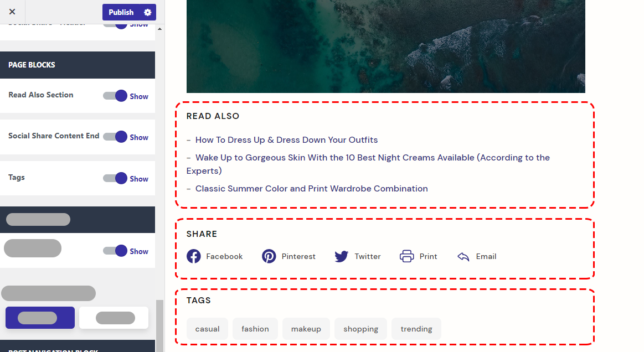Toggle the Social Share Content End switch
This screenshot has height=352, width=644.
(x=115, y=137)
